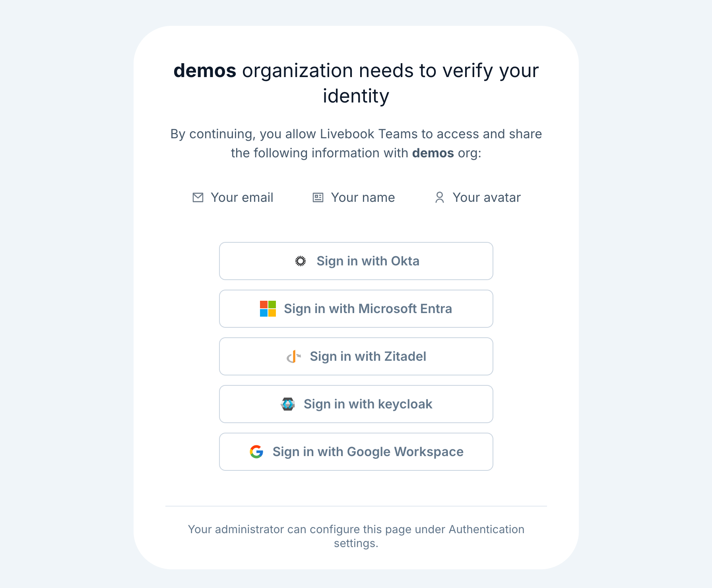Sign in with Microsoft Entra
This screenshot has height=588, width=712.
pyautogui.click(x=368, y=309)
